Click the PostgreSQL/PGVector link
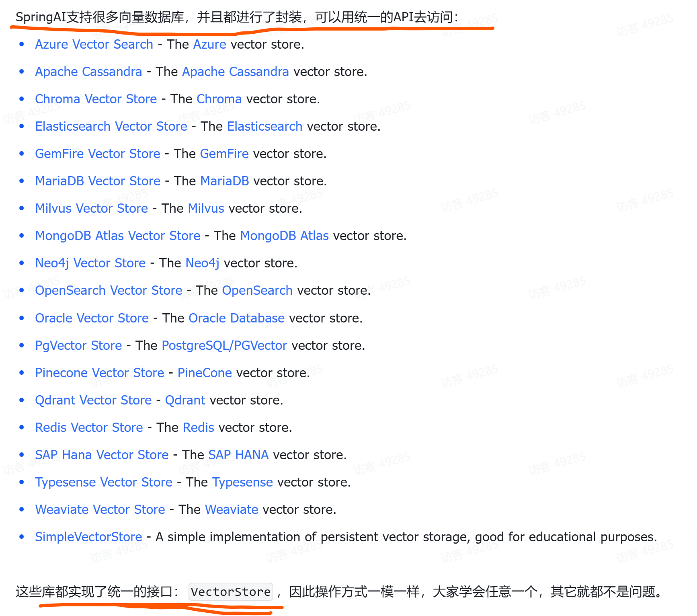697x616 pixels. pyautogui.click(x=224, y=345)
